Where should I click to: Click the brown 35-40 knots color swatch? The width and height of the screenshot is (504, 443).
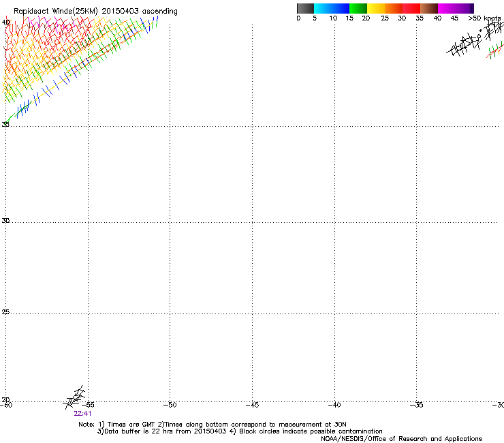point(429,8)
